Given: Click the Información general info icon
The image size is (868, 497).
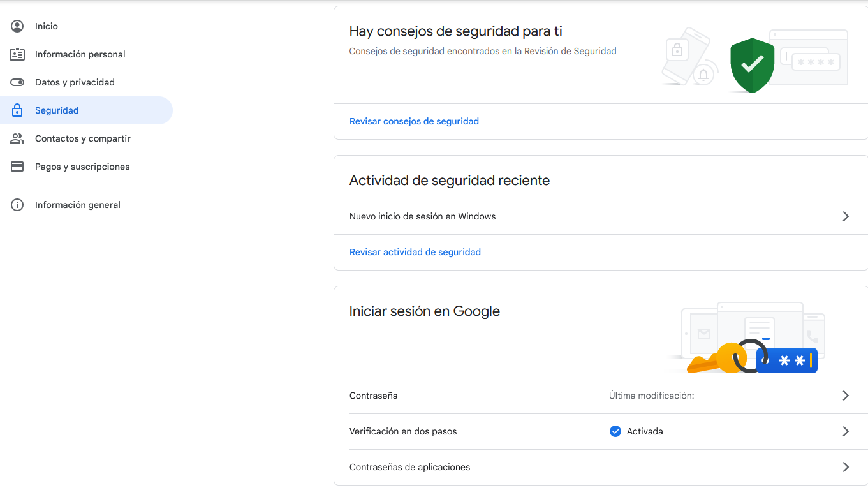Looking at the screenshot, I should pyautogui.click(x=17, y=205).
